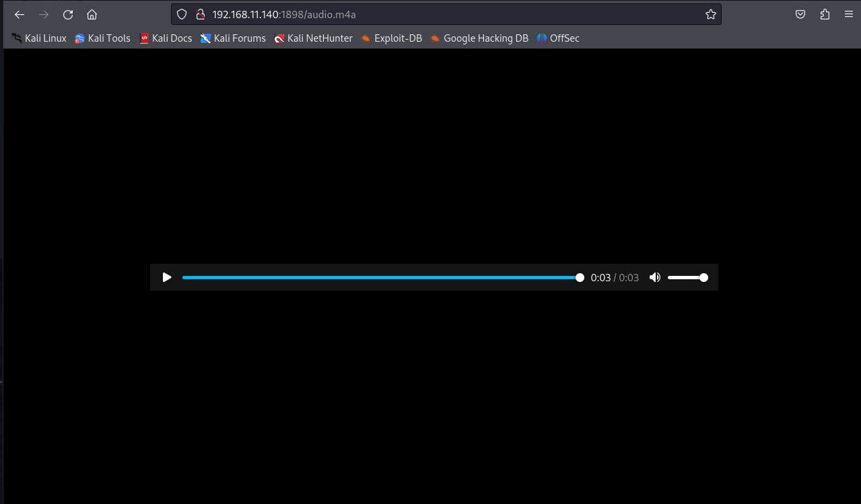
Task: Reload the current page
Action: pos(68,15)
